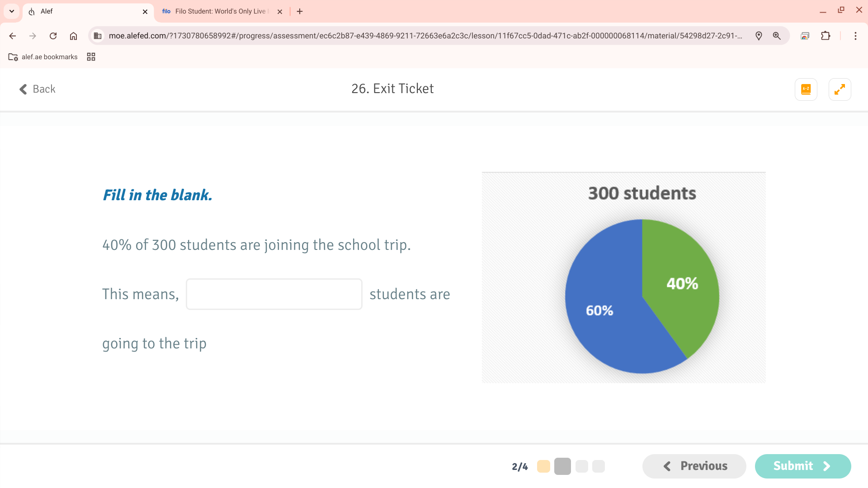This screenshot has width=868, height=488.
Task: Open the apps grid in bookmarks bar
Action: point(91,57)
